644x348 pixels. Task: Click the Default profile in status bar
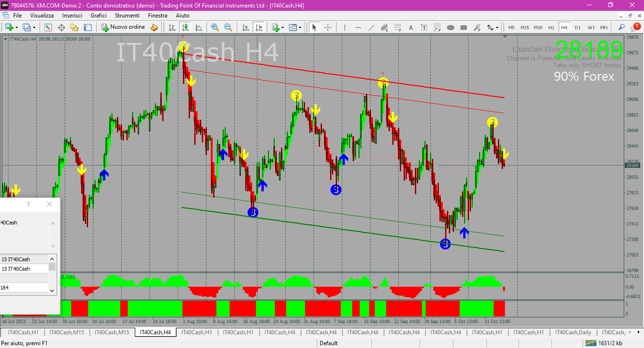329,343
